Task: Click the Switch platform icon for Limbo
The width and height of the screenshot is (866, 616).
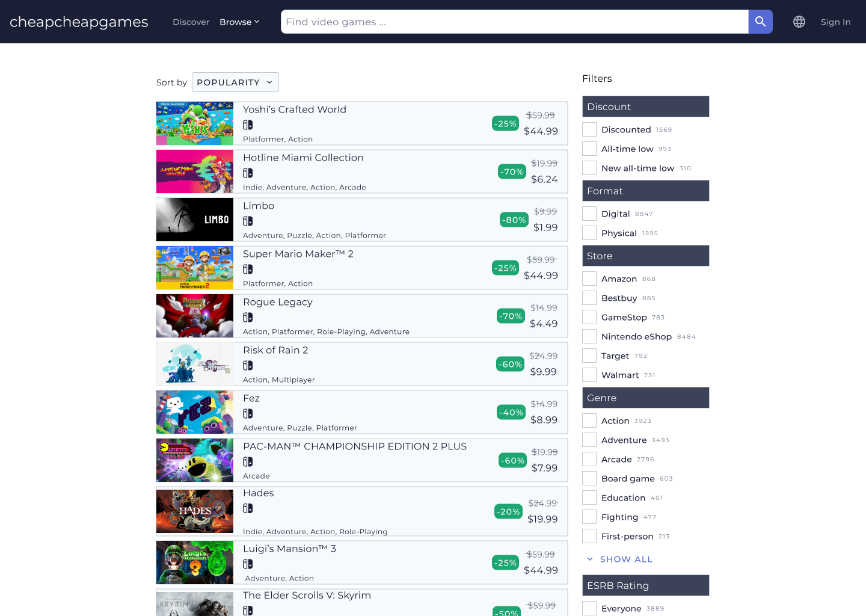Action: [247, 221]
